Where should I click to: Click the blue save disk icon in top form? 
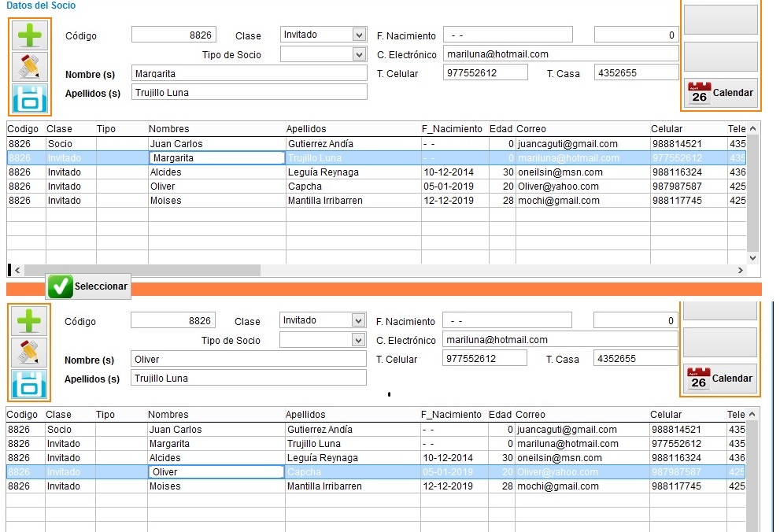point(29,98)
